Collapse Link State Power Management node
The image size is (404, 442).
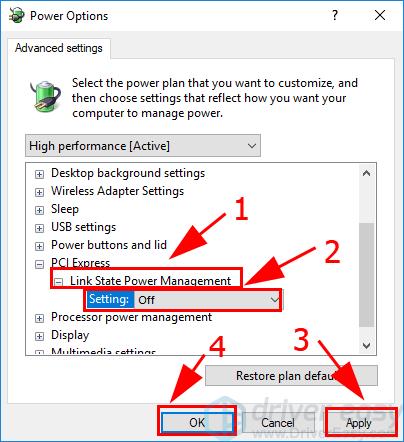point(59,282)
